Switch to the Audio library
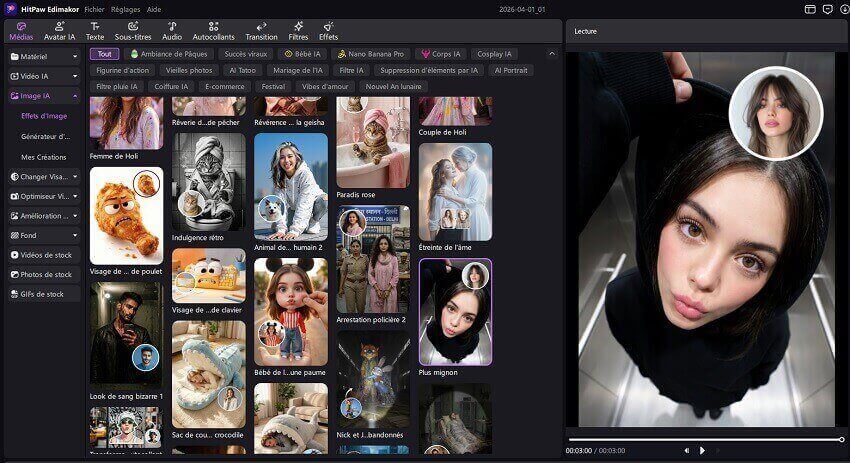The height and width of the screenshot is (463, 850). point(172,30)
